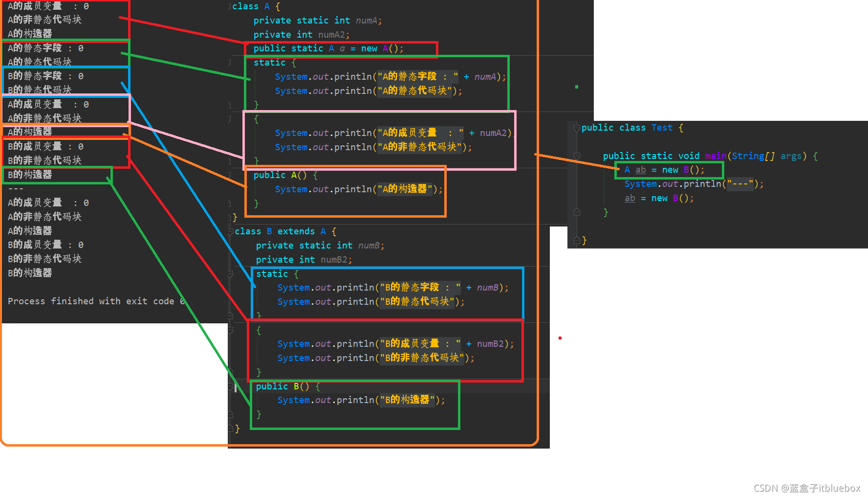The height and width of the screenshot is (497, 868).
Task: Click 'public static A a = new A();' line
Action: [x=328, y=48]
